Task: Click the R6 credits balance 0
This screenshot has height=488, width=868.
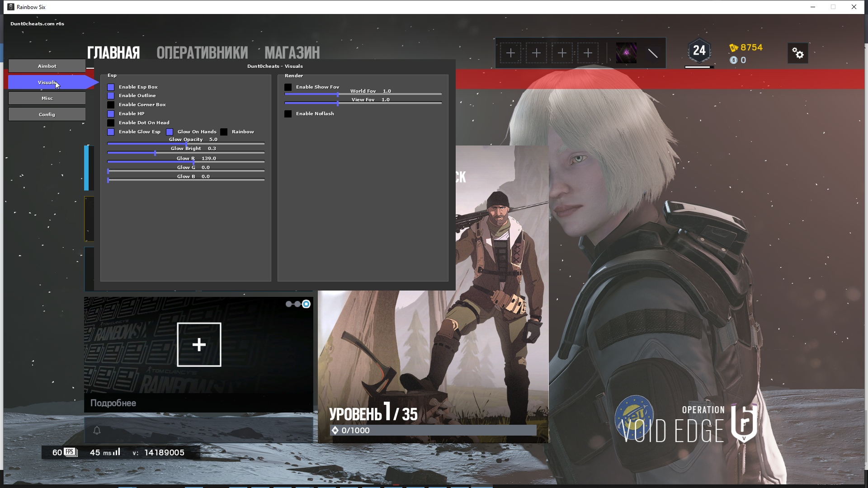Action: coord(738,60)
